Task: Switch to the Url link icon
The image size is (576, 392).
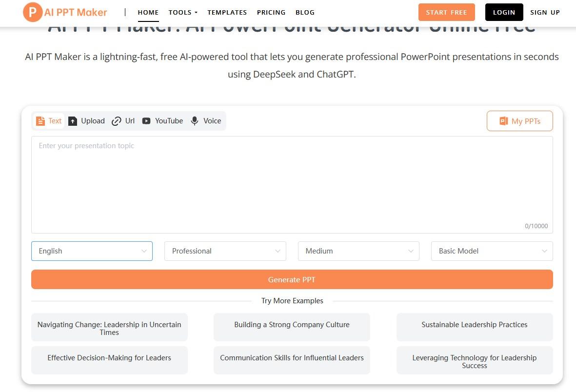Action: click(x=116, y=121)
